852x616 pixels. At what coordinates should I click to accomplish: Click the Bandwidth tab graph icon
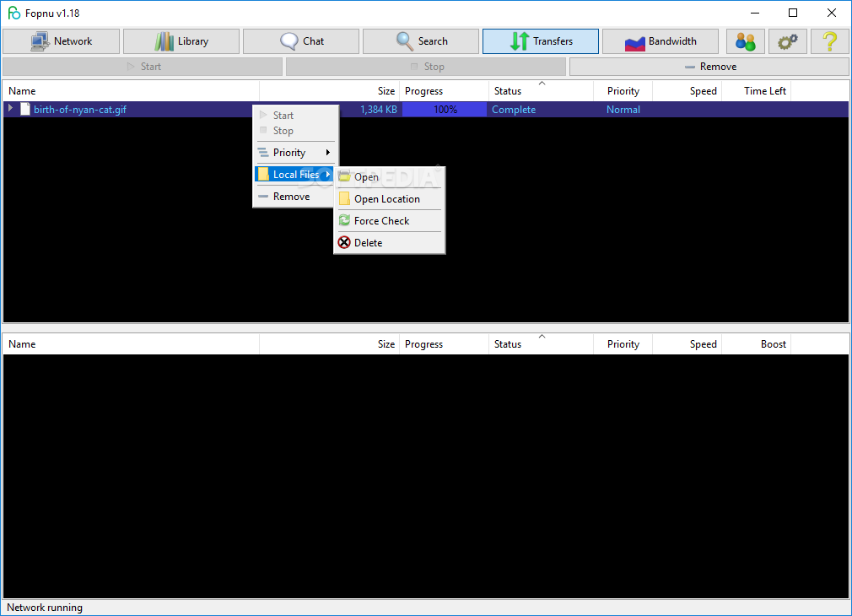pos(634,43)
